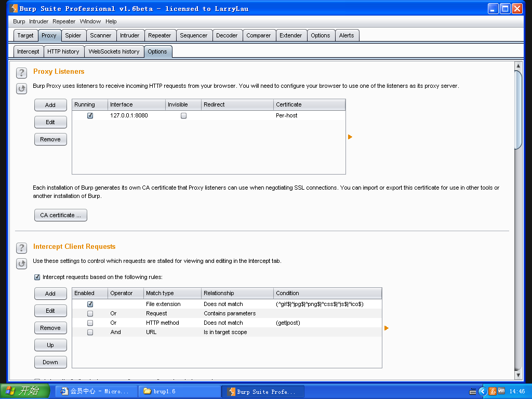Move the intercept rule Up
This screenshot has height=399, width=532.
(50, 345)
